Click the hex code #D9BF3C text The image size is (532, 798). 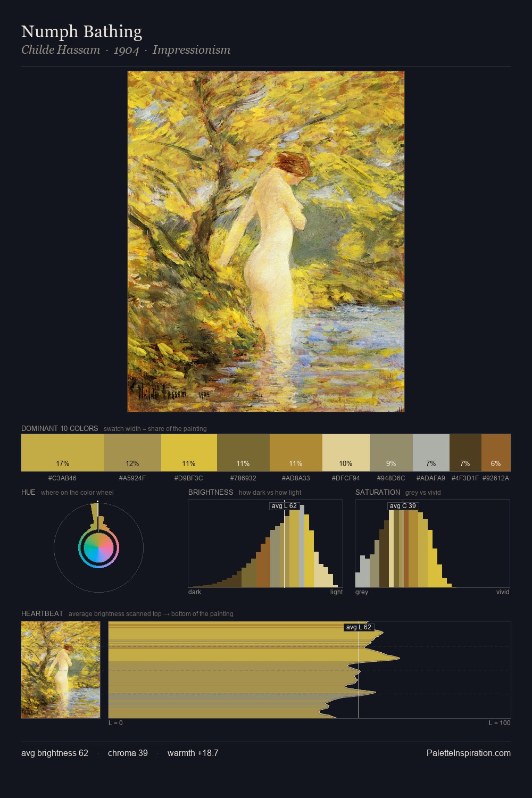click(x=189, y=478)
